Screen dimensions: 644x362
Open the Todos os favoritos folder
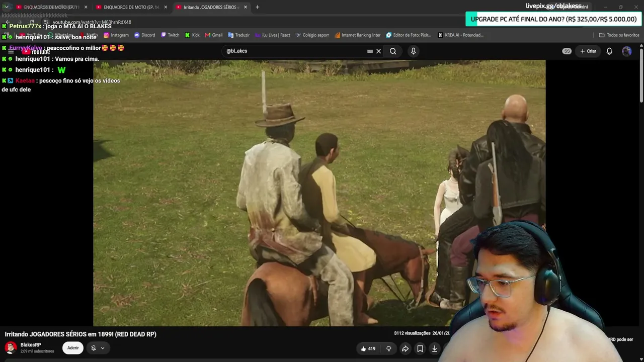pos(619,35)
